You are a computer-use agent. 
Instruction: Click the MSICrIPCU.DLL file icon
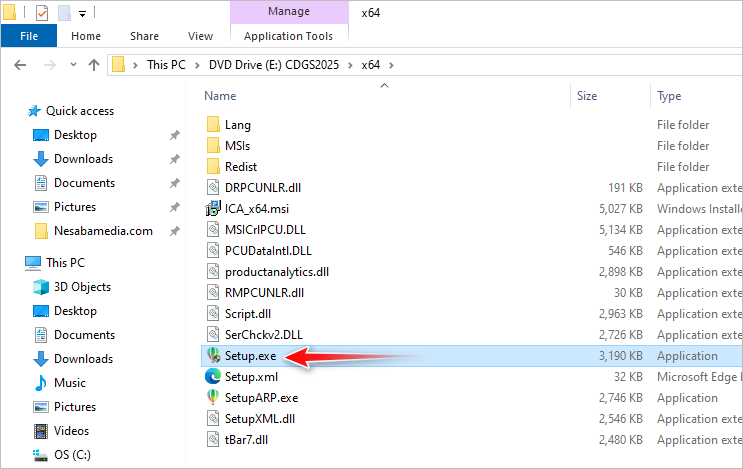[213, 230]
